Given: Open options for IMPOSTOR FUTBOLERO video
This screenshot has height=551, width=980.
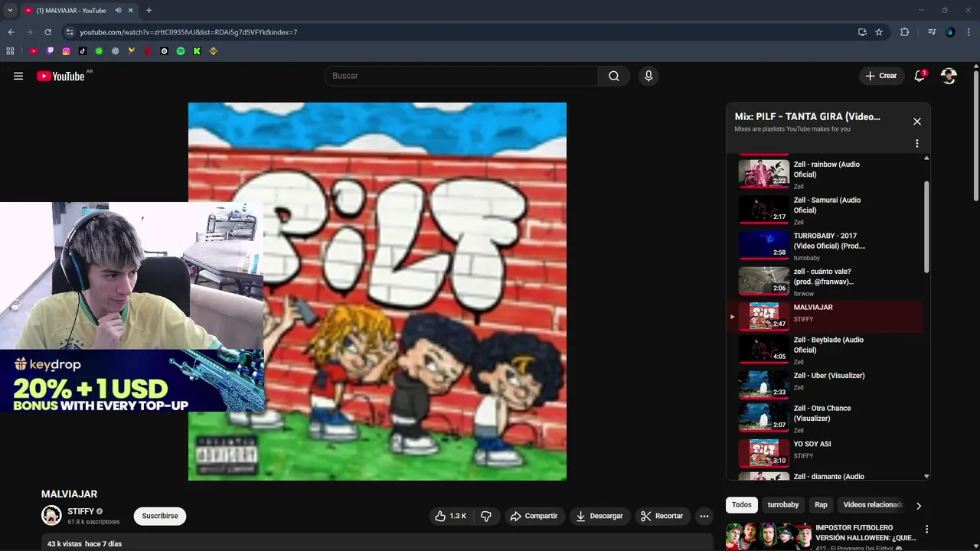Looking at the screenshot, I should (x=926, y=529).
